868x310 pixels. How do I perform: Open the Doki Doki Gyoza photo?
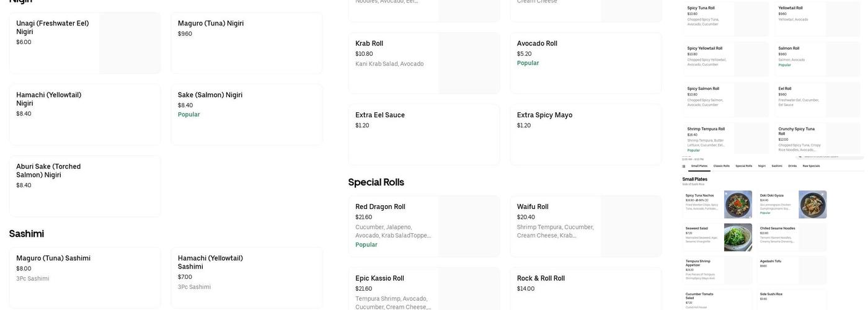pyautogui.click(x=812, y=205)
